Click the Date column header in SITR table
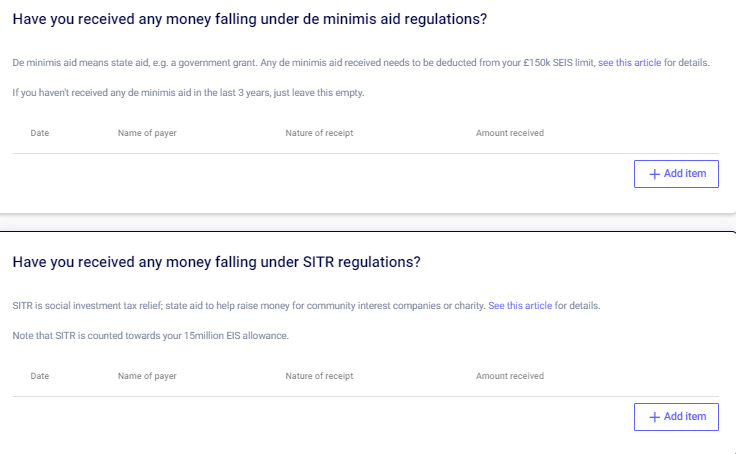 [40, 376]
